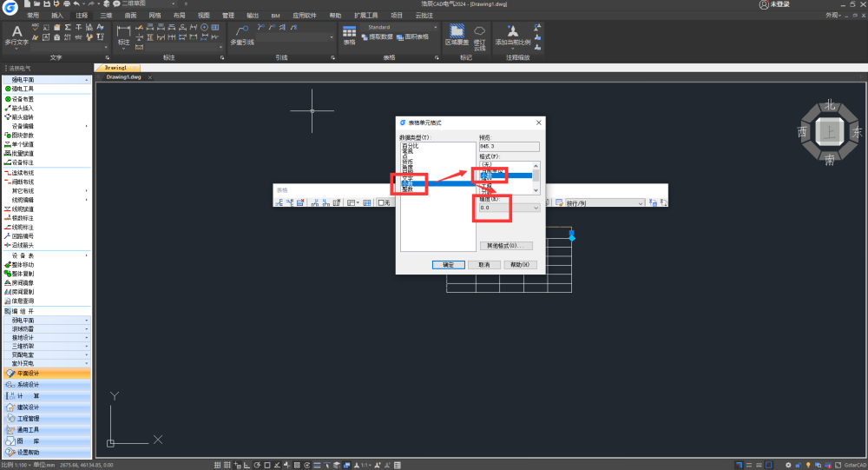868x470 pixels.
Task: Click the 修订云线 revision cloud tool
Action: point(479,37)
